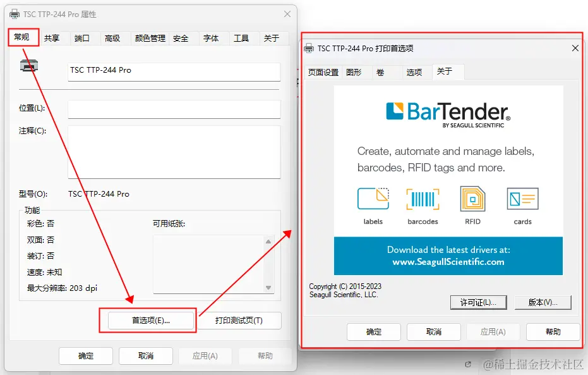Select the 工具 tab in Properties window
588x375 pixels.
pos(241,39)
